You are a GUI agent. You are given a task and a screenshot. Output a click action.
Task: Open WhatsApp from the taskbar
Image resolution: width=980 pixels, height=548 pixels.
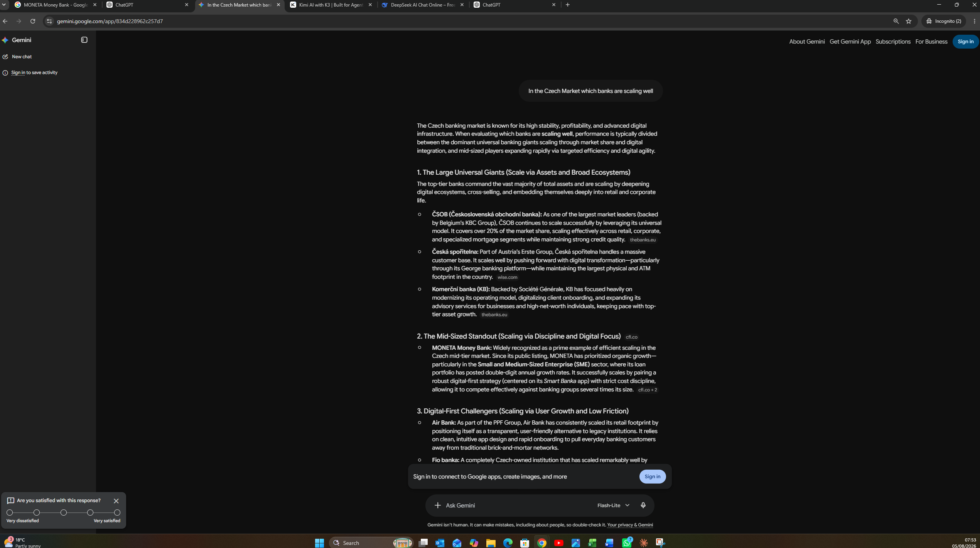click(x=627, y=543)
